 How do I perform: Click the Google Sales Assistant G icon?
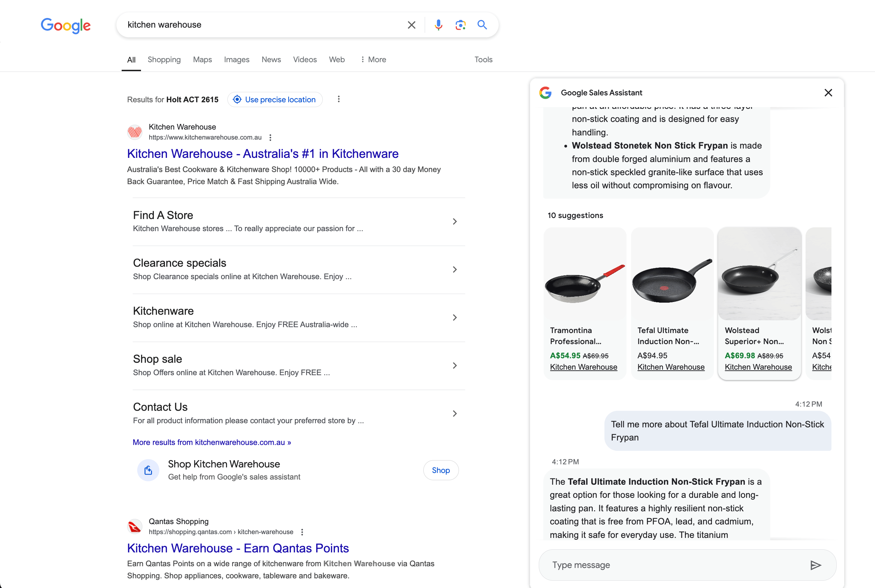click(545, 92)
